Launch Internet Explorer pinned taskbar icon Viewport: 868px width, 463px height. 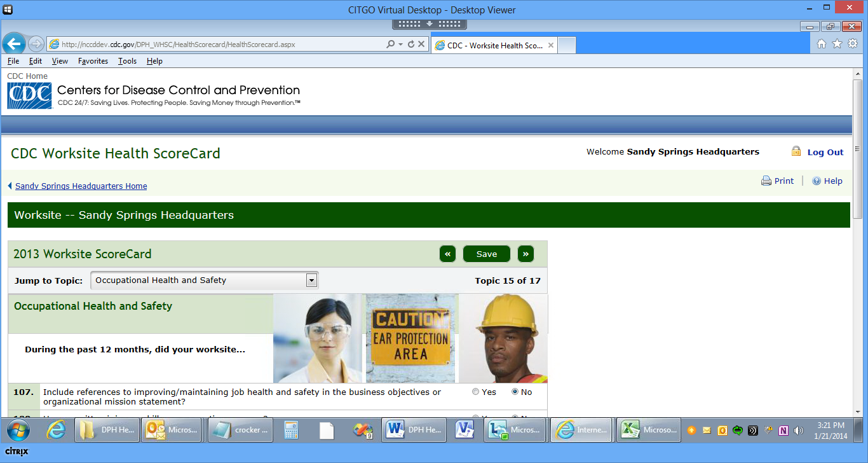click(x=57, y=431)
